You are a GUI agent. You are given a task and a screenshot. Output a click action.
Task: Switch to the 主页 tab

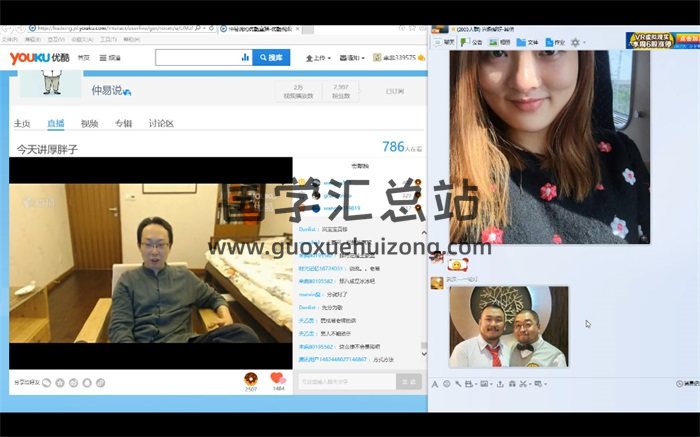coord(22,123)
